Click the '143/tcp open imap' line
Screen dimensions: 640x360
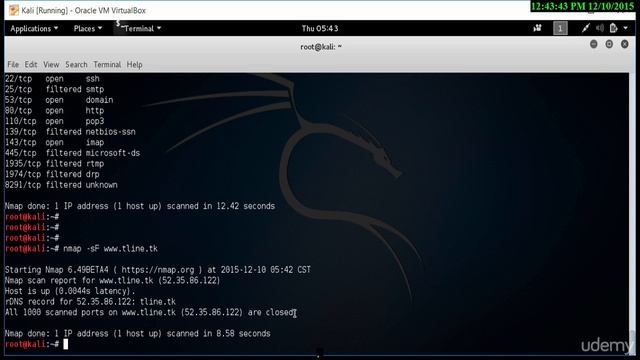point(54,142)
